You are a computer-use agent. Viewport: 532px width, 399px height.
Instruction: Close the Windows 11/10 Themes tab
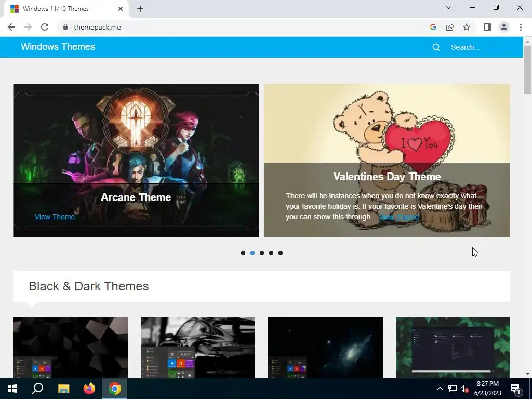[121, 9]
